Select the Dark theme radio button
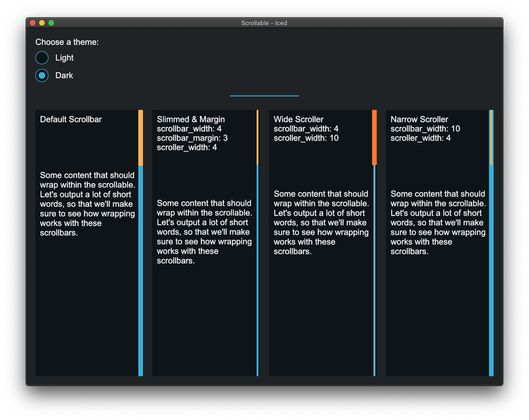 coord(42,75)
